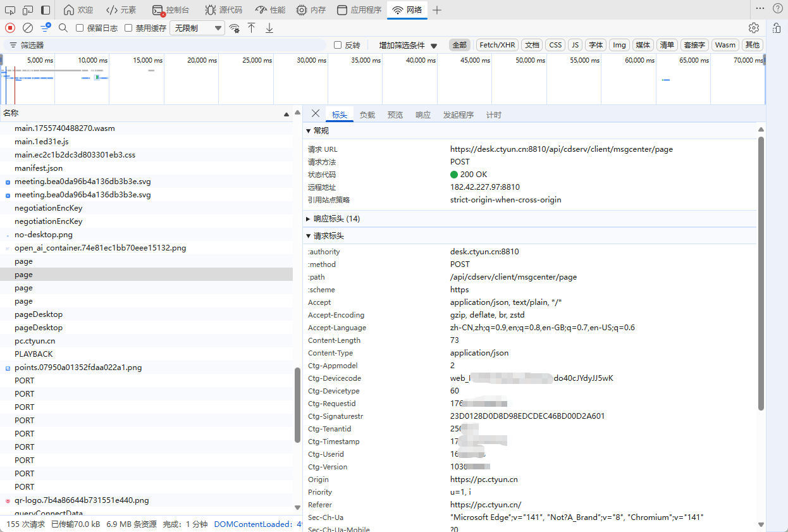This screenshot has width=788, height=532.
Task: Check the 反转 filter checkbox
Action: click(x=338, y=45)
